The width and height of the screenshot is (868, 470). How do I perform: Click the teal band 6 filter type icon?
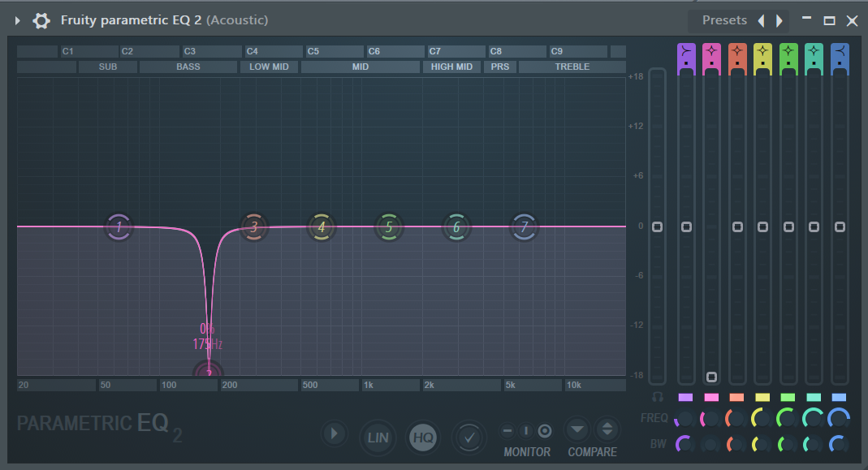(814, 51)
